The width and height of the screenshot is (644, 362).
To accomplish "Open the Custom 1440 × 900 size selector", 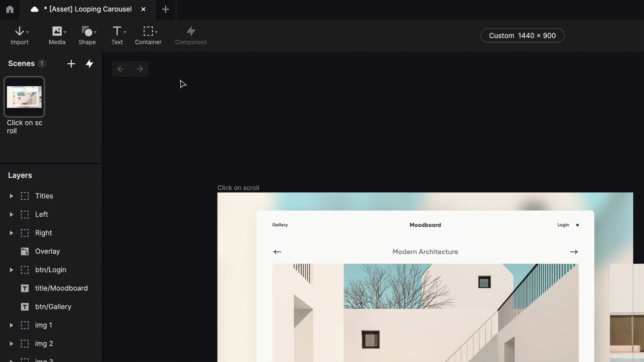I will [522, 36].
